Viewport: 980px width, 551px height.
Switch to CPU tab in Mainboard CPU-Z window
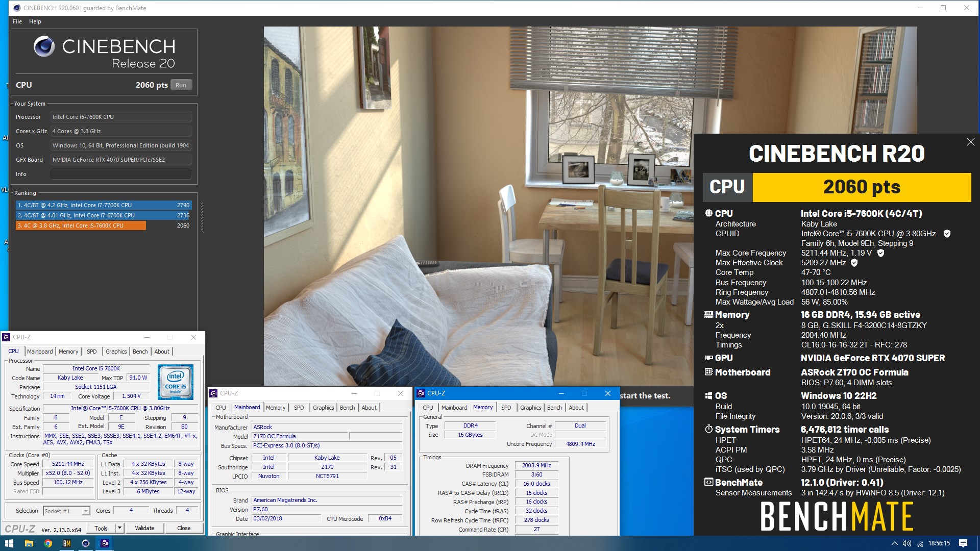220,408
